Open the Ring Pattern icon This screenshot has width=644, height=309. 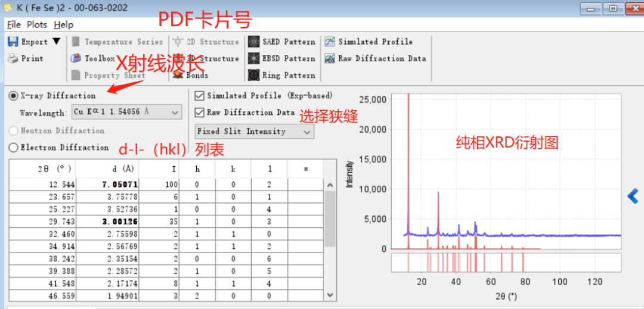click(254, 75)
